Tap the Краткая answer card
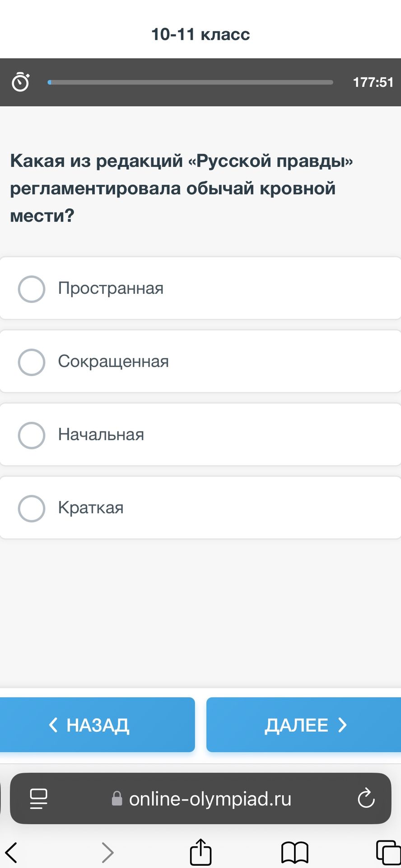Screen dimensions: 401x868 click(200, 508)
